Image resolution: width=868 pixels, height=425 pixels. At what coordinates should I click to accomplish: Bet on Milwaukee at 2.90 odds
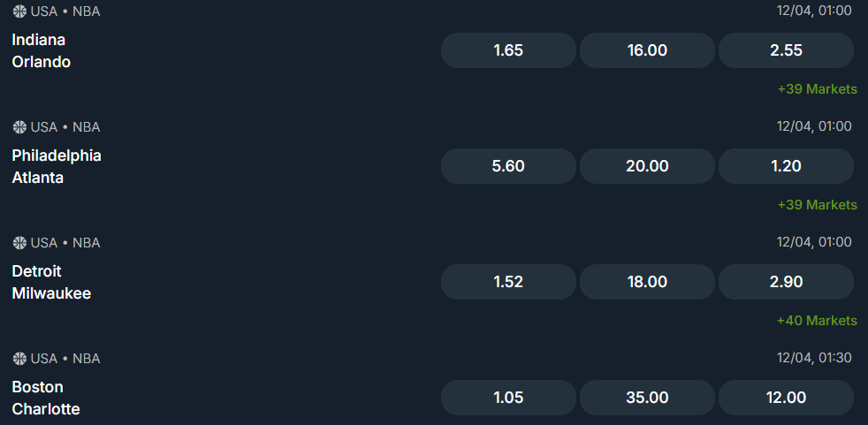[786, 282]
